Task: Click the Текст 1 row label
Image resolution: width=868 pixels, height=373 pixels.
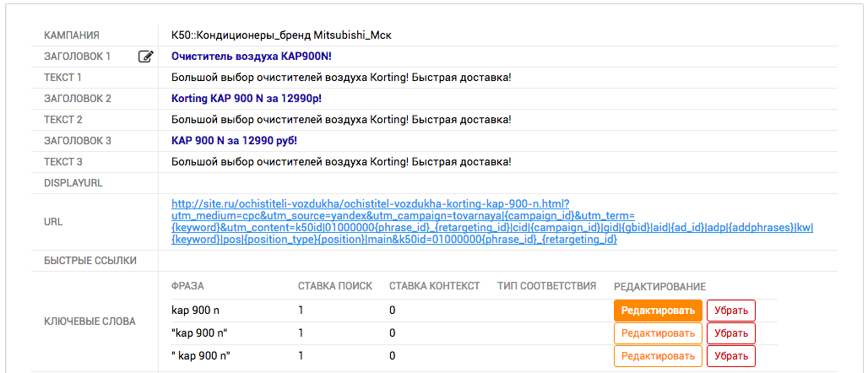Action: [63, 78]
